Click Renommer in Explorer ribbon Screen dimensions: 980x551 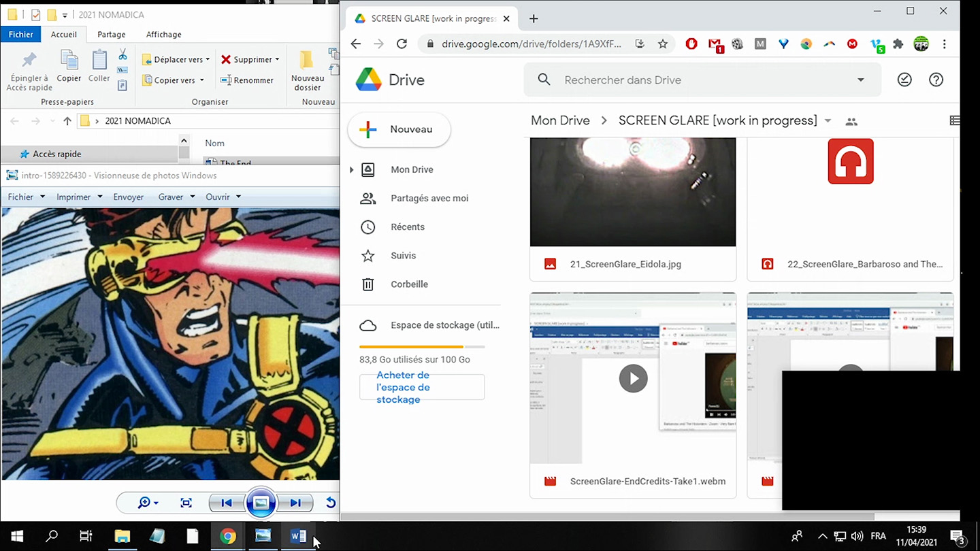tap(246, 80)
